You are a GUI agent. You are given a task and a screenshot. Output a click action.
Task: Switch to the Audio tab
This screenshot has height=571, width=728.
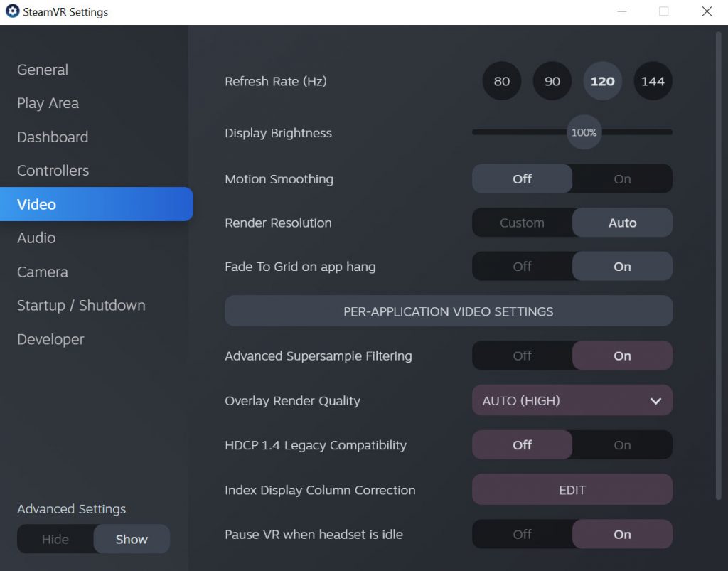(x=36, y=238)
